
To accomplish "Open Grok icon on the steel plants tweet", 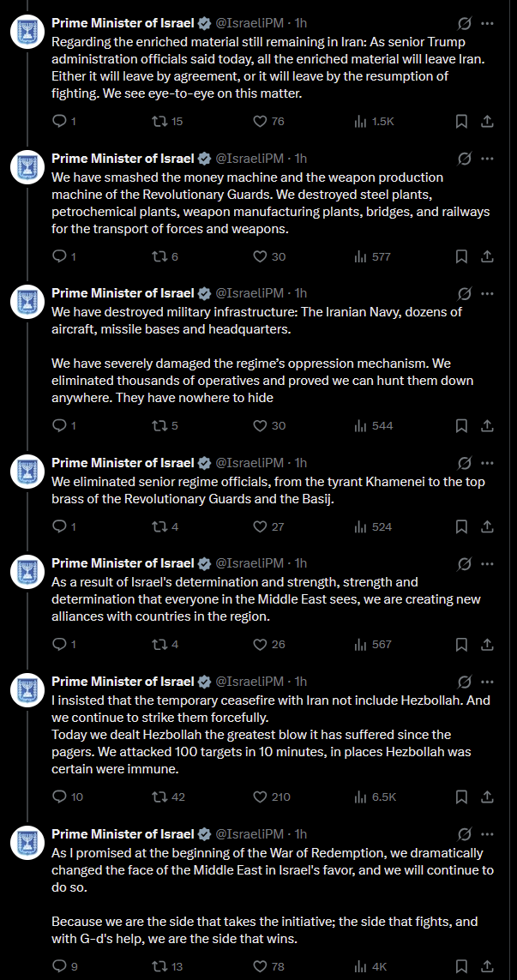I will pyautogui.click(x=465, y=159).
